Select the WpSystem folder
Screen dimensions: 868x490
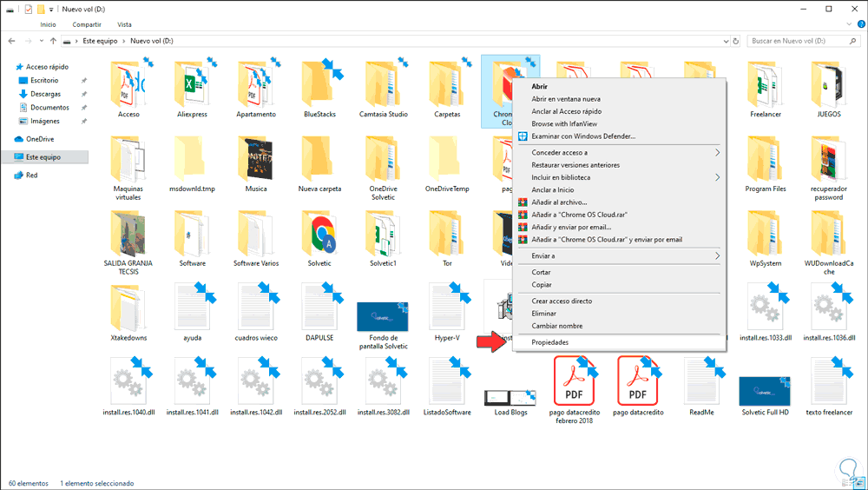tap(765, 234)
